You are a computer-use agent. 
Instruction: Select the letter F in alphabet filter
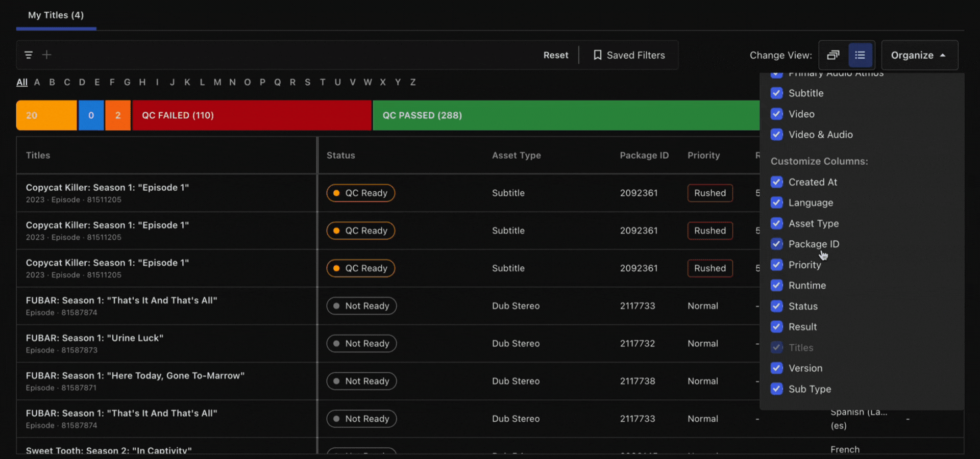click(x=112, y=82)
